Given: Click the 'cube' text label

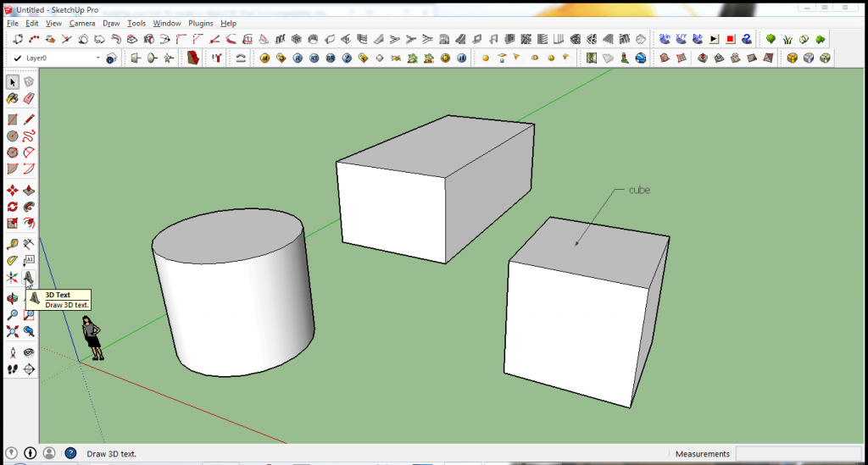Looking at the screenshot, I should 639,190.
